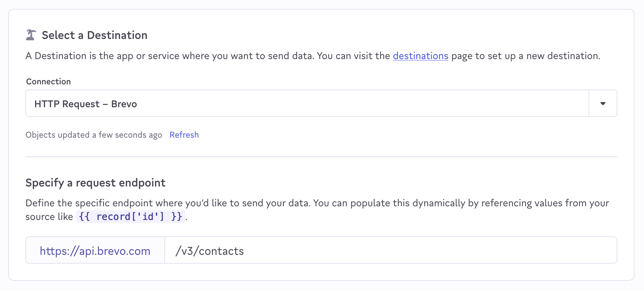Open the HTTP Request – Brevo connection selector
Image resolution: width=644 pixels, height=291 pixels.
[307, 103]
